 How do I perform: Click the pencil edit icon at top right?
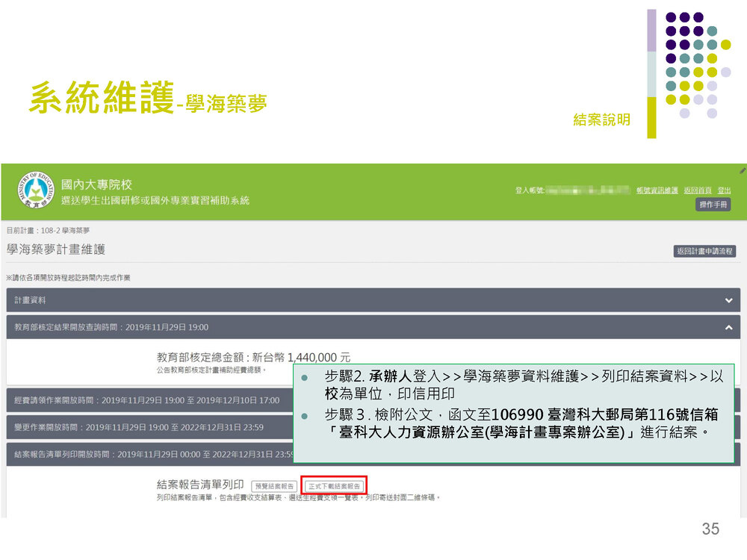[742, 170]
